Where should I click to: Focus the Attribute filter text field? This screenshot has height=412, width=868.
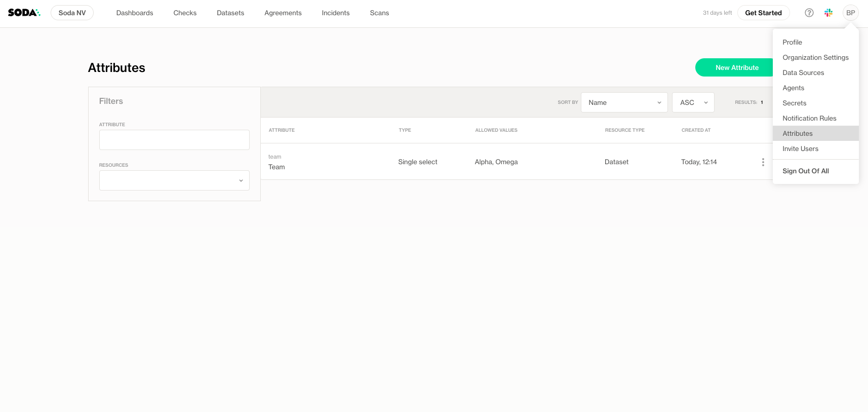(174, 140)
